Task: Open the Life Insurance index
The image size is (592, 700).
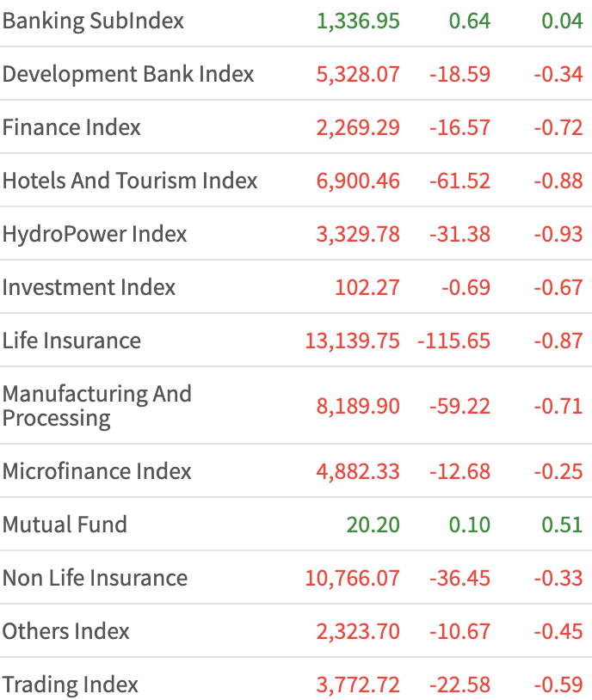Action: pyautogui.click(x=71, y=341)
